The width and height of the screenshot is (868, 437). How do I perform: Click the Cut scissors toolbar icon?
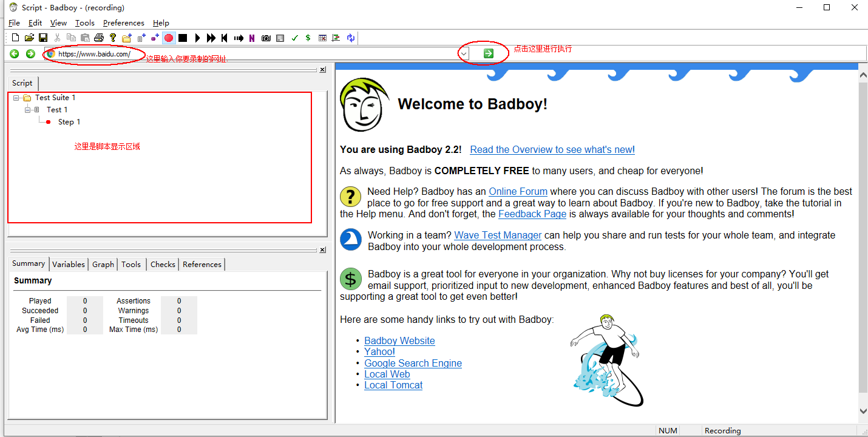(x=57, y=38)
